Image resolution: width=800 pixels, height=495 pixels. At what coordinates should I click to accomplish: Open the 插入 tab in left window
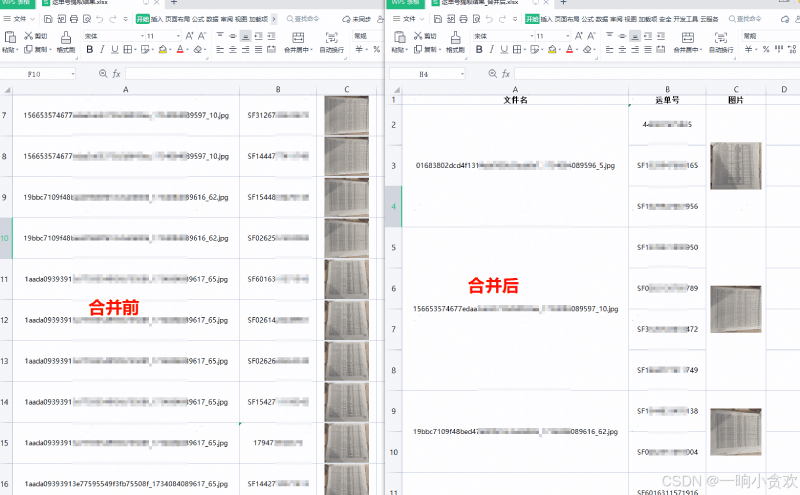157,18
